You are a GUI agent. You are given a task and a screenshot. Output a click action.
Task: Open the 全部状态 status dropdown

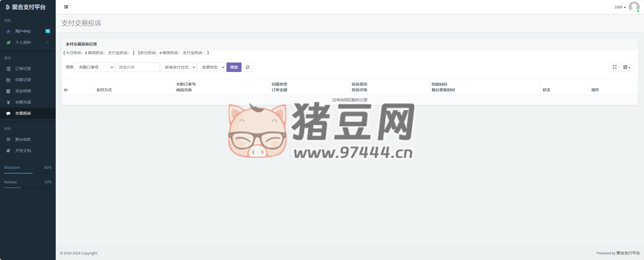pyautogui.click(x=211, y=67)
